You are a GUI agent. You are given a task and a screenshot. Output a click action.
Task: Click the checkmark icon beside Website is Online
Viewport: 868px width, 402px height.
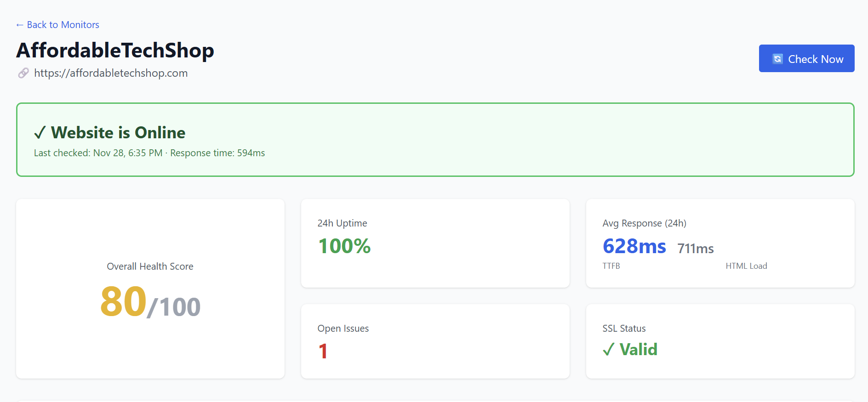[x=40, y=133]
